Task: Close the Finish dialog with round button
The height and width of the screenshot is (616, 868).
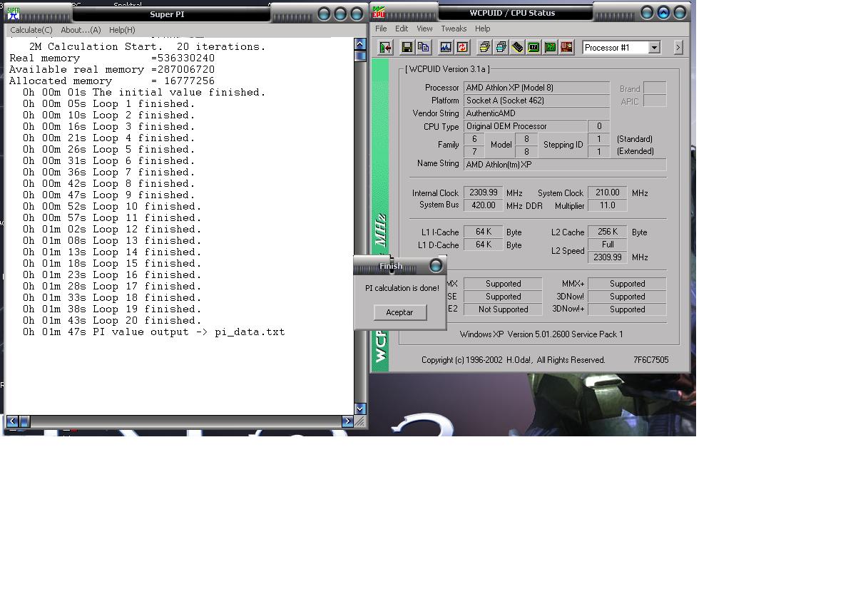Action: (x=436, y=266)
